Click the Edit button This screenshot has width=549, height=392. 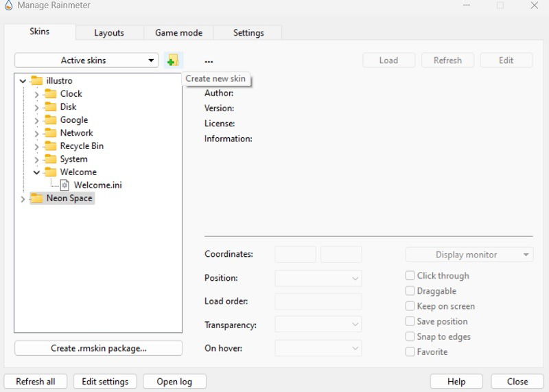pyautogui.click(x=506, y=60)
